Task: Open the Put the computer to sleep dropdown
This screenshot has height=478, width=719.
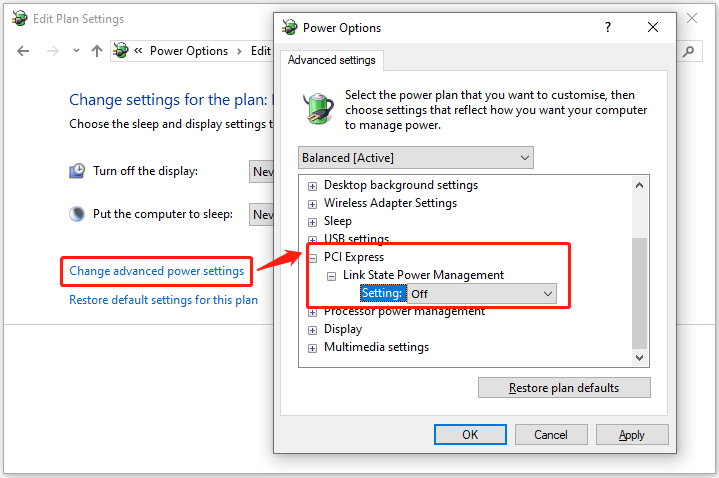Action: [x=261, y=214]
